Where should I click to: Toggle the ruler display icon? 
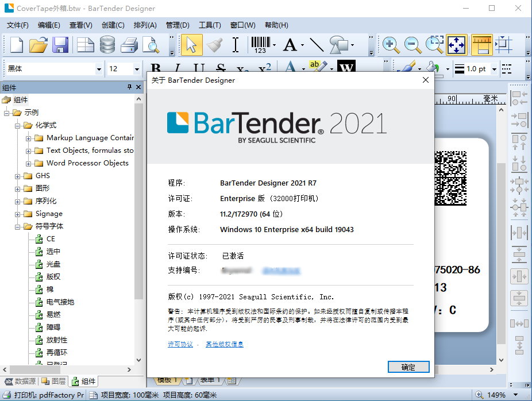coord(482,45)
